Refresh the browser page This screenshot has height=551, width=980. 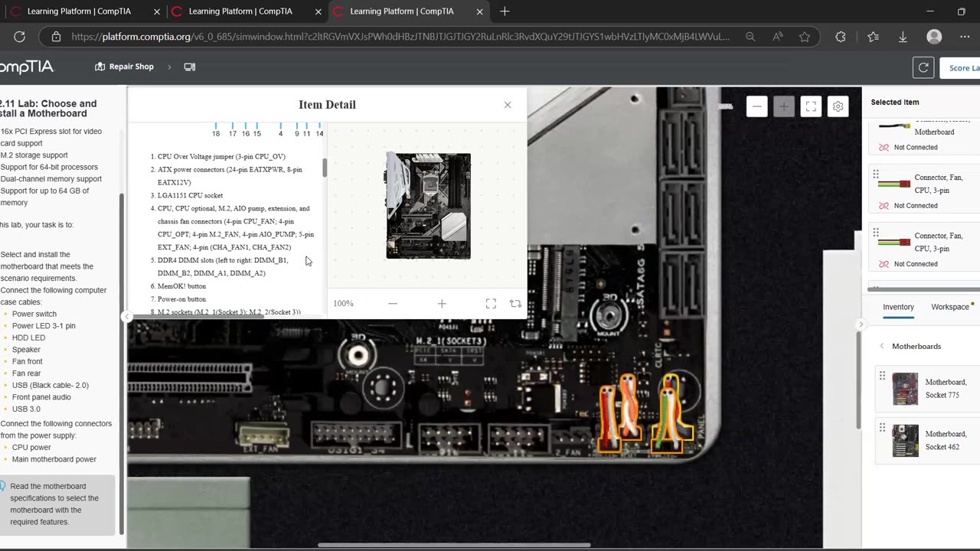point(19,37)
